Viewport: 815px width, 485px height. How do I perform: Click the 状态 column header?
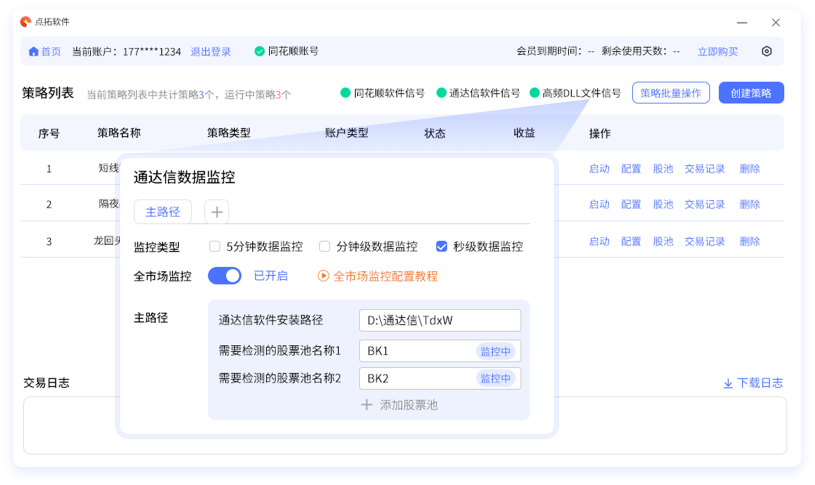435,134
